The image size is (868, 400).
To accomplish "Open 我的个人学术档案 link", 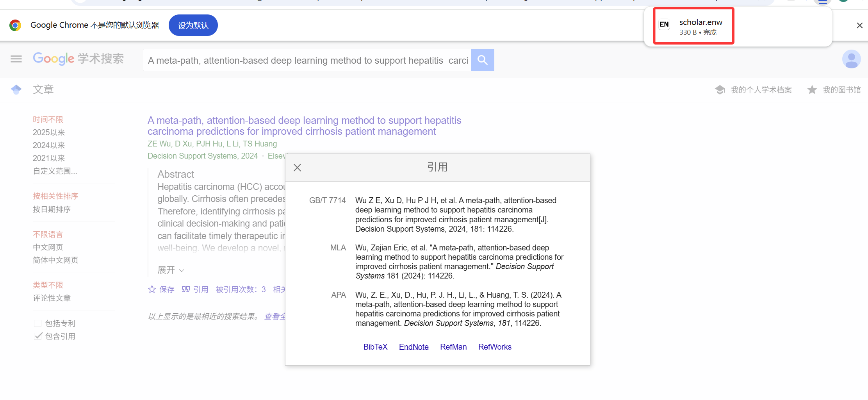I will [761, 90].
